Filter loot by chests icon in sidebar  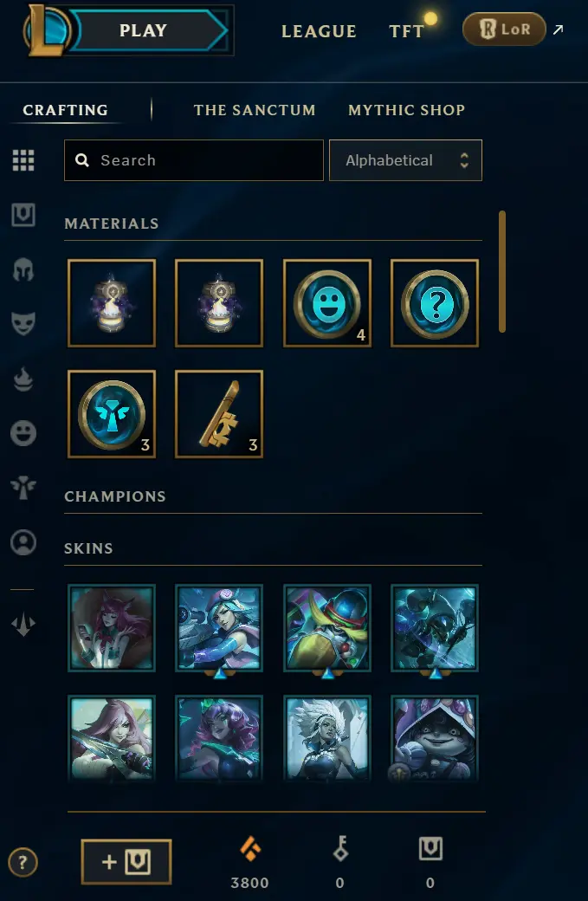[x=23, y=215]
